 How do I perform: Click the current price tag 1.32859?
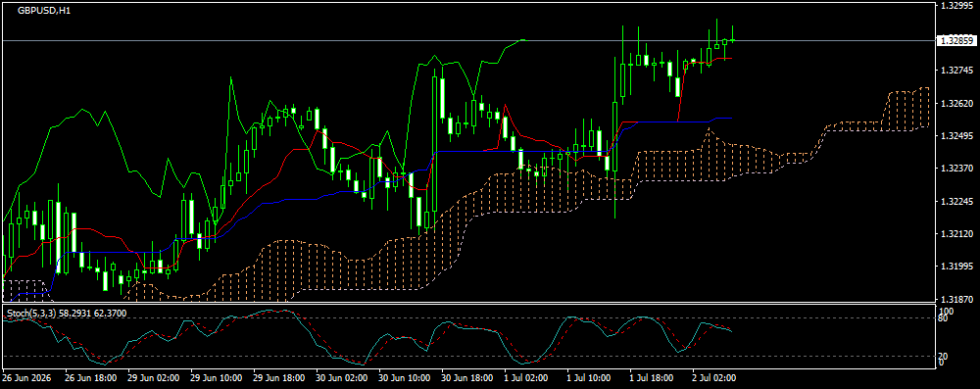click(x=956, y=40)
